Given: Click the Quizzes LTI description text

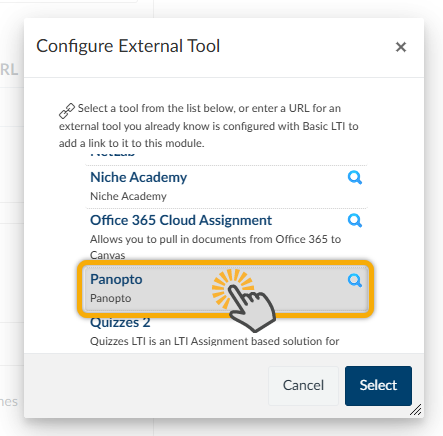Looking at the screenshot, I should (x=215, y=341).
